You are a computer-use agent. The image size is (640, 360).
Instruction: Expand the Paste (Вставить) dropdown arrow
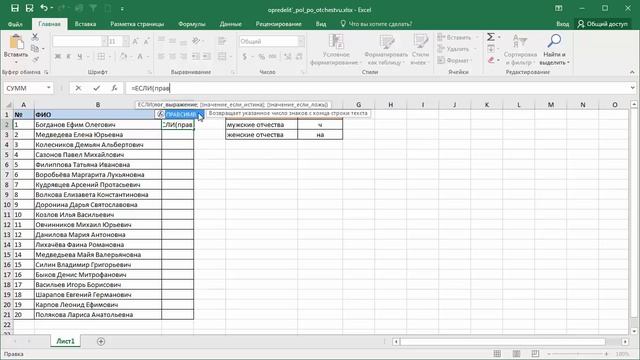point(16,62)
